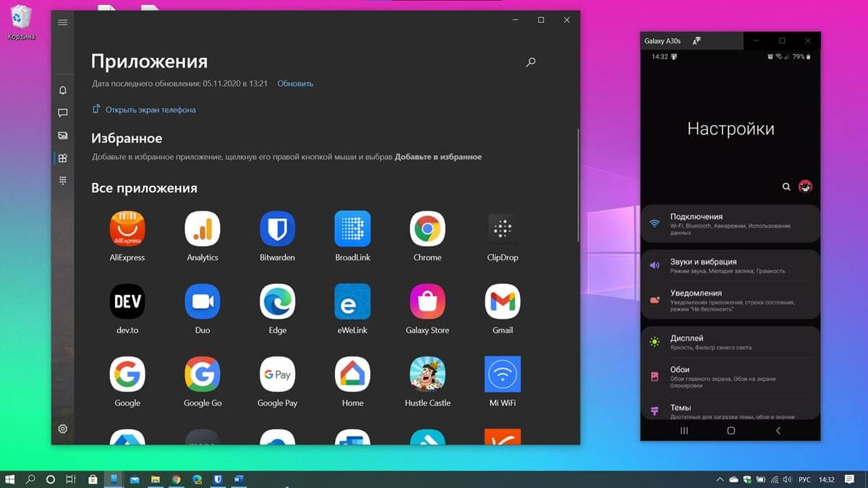Open Обои wallpaper settings
The image size is (868, 488).
pos(731,377)
